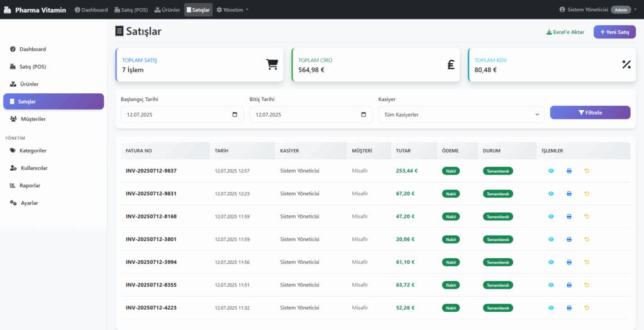644x330 pixels.
Task: Open user menu arrow next to Admin badge
Action: pyautogui.click(x=635, y=10)
